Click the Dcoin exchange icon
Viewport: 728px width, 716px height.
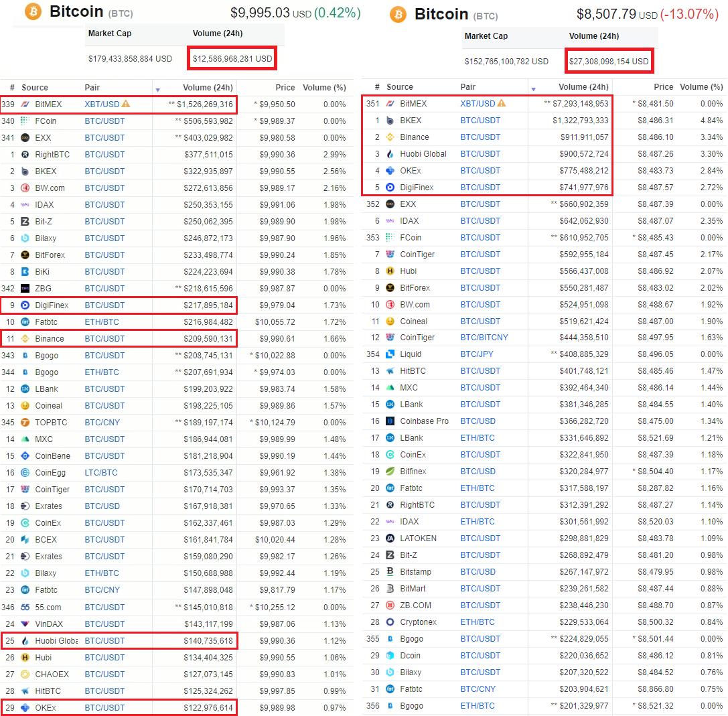coord(390,656)
